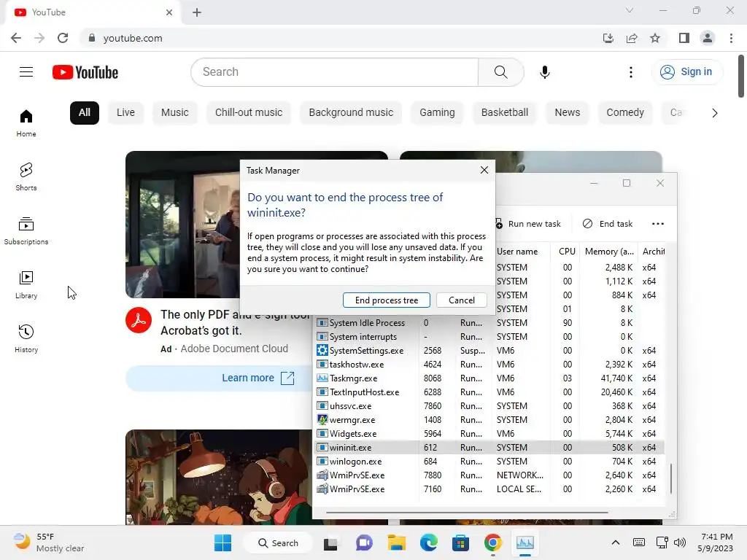Select the Chill-out music chip

pos(249,113)
